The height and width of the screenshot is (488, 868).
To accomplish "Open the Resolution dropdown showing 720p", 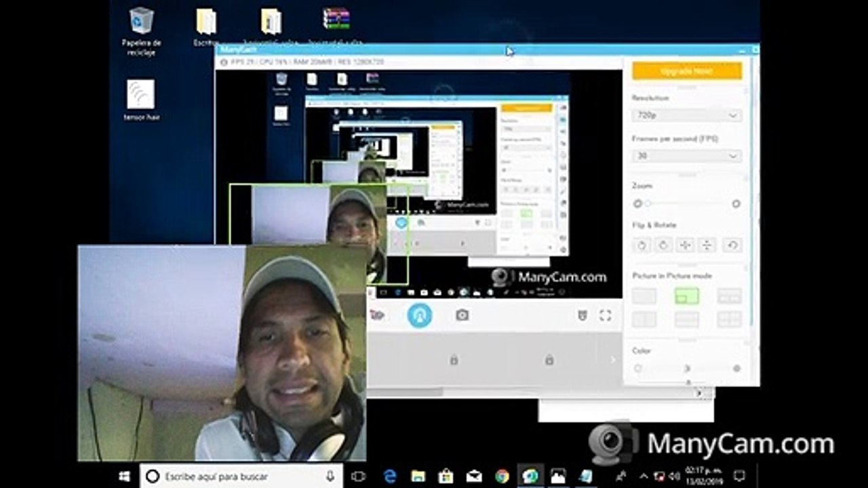I will coord(687,115).
